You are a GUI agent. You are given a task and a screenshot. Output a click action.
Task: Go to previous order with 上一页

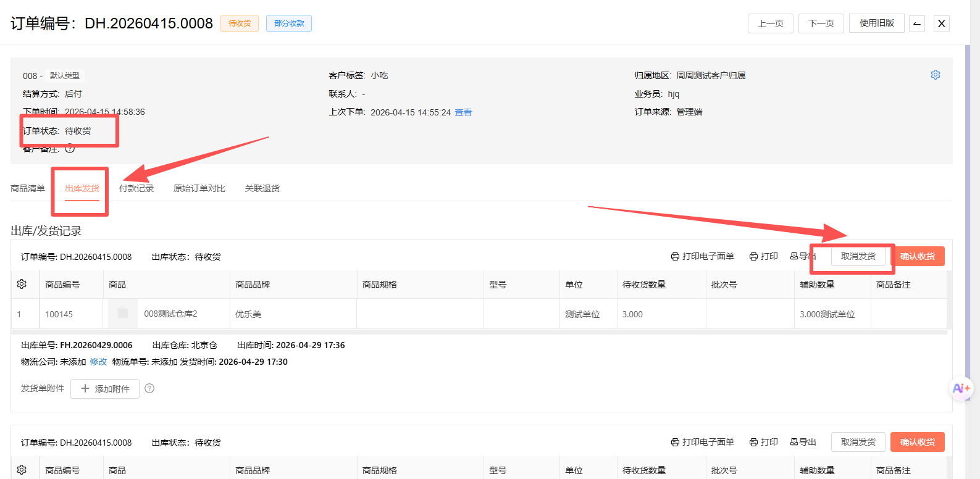click(x=771, y=23)
